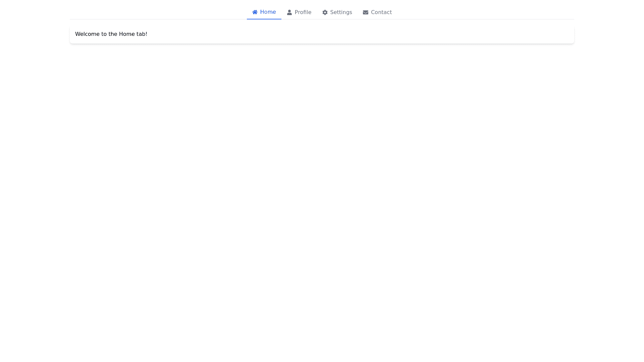Switch to the Settings tab
This screenshot has width=644, height=362.
(337, 12)
